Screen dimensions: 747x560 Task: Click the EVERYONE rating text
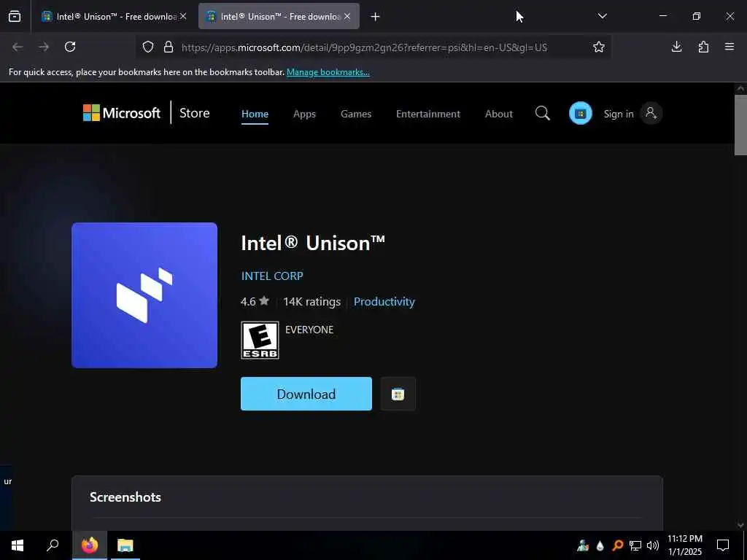click(x=309, y=330)
